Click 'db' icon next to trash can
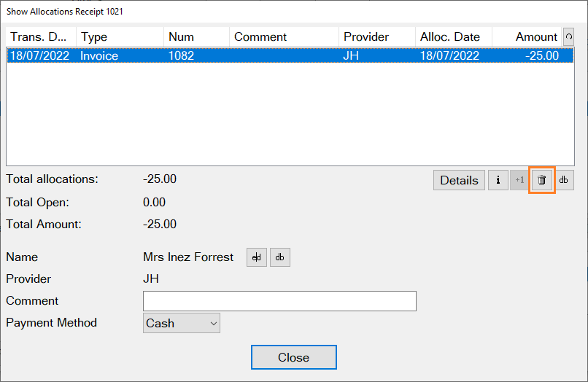Viewport: 588px width, 382px height. (563, 180)
